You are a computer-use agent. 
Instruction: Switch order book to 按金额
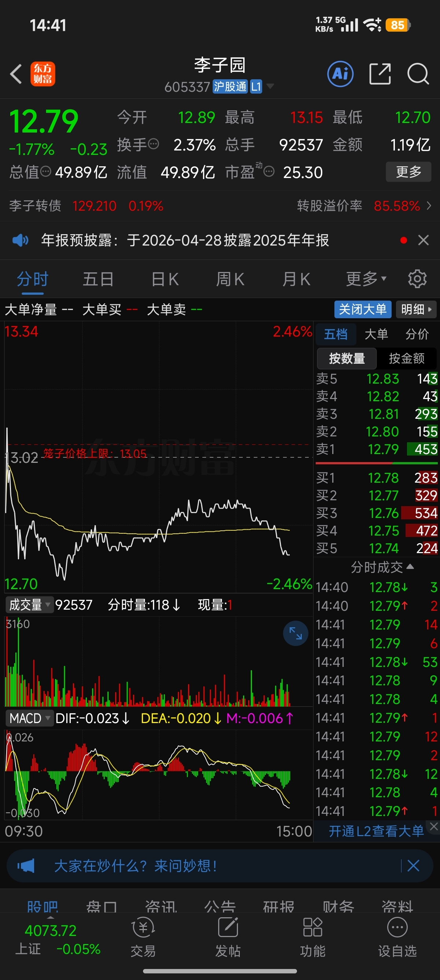(x=407, y=358)
